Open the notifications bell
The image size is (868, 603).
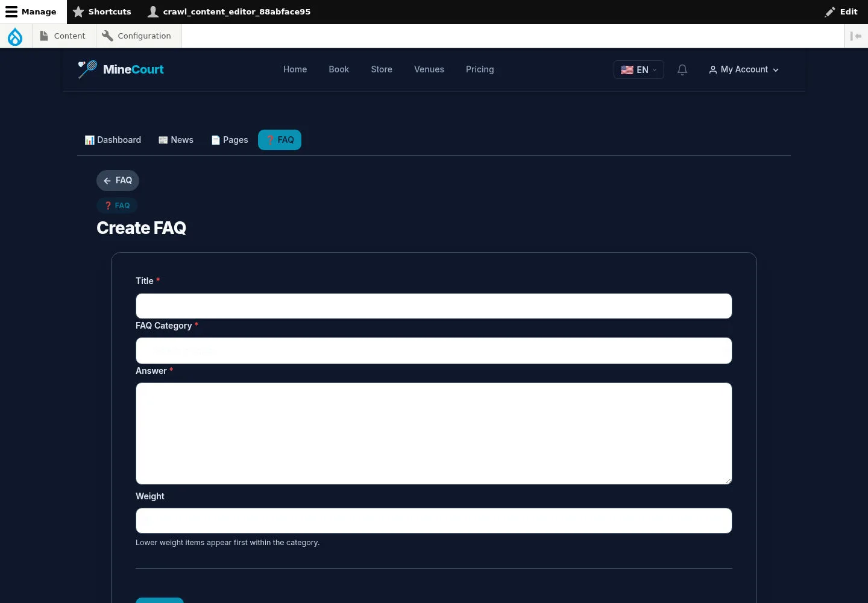pyautogui.click(x=682, y=70)
